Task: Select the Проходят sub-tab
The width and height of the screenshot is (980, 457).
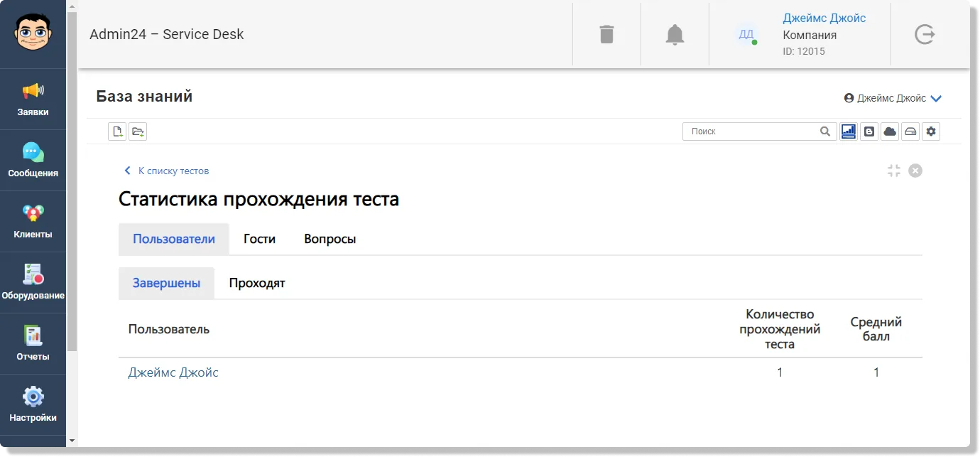Action: [x=257, y=283]
